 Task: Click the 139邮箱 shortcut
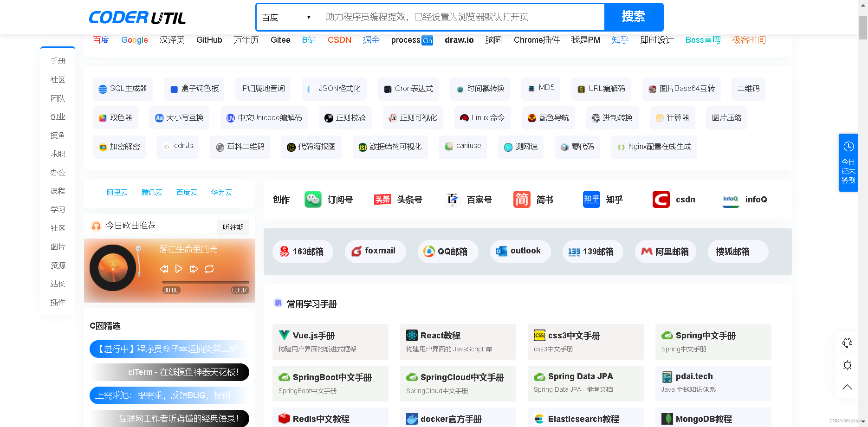(x=592, y=252)
